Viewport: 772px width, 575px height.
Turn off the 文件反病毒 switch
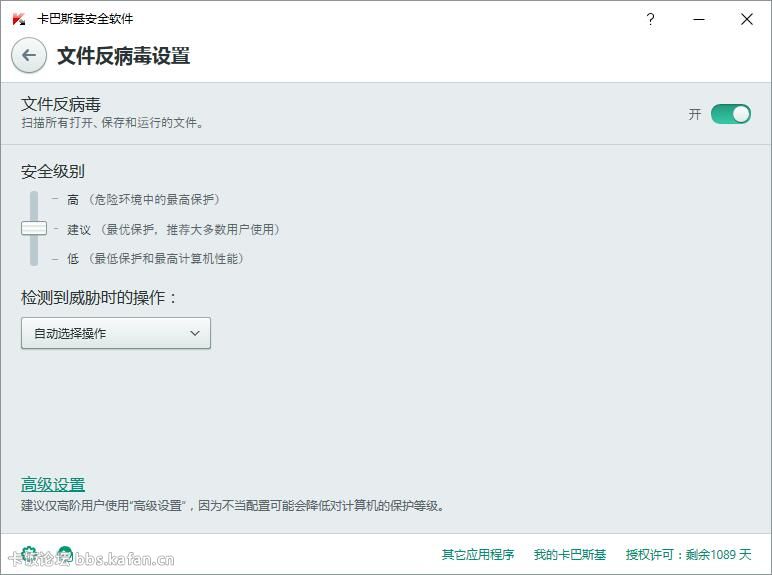coord(731,114)
